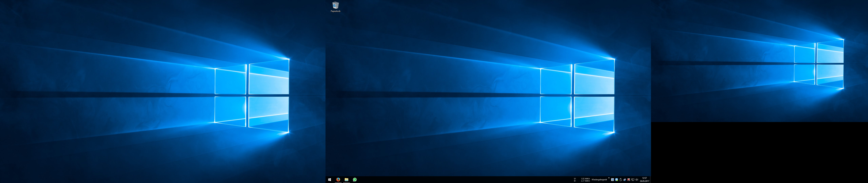Image resolution: width=868 pixels, height=183 pixels.
Task: Open File Explorer from the taskbar
Action: (x=346, y=180)
